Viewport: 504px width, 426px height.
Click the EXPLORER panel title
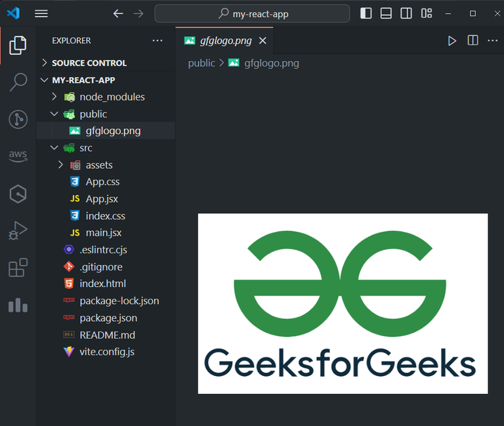72,41
